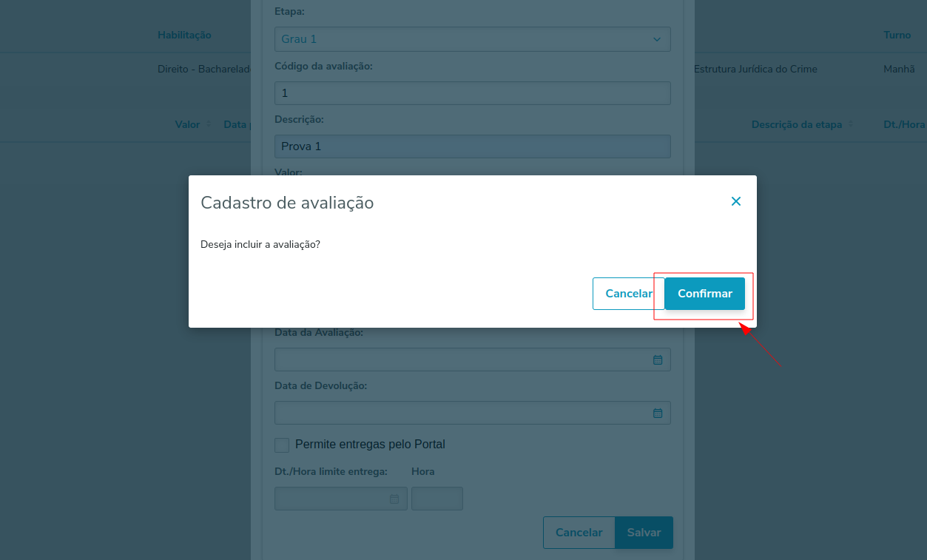Viewport: 927px width, 560px height.
Task: Select the Habilitação column header
Action: [184, 35]
